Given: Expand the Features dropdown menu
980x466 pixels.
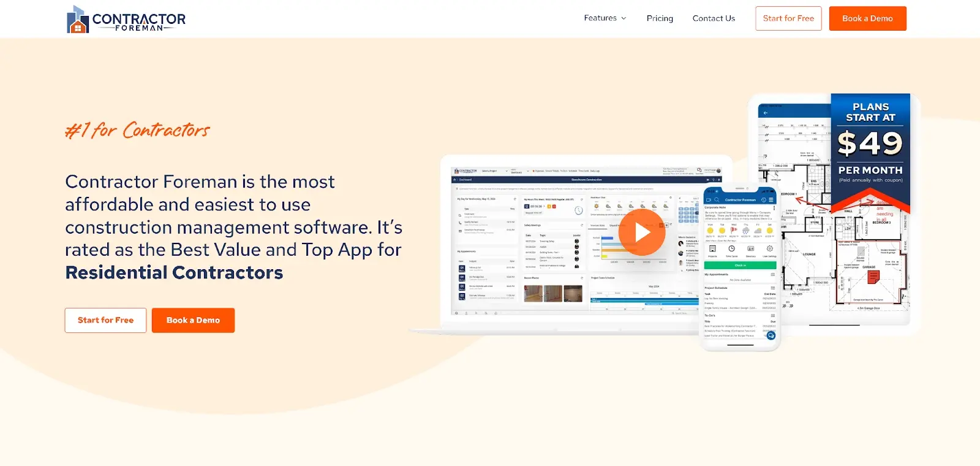Looking at the screenshot, I should pos(600,18).
